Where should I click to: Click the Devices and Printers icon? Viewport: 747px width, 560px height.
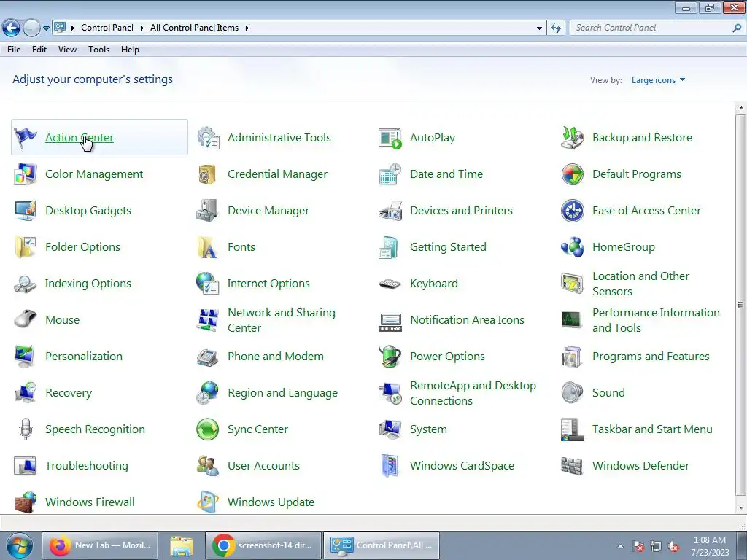pyautogui.click(x=390, y=211)
